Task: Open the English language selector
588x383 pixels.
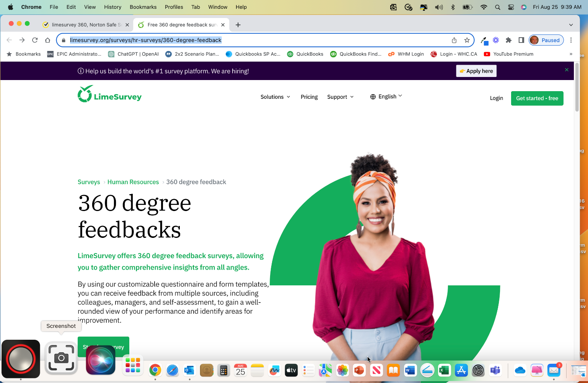Action: [386, 97]
